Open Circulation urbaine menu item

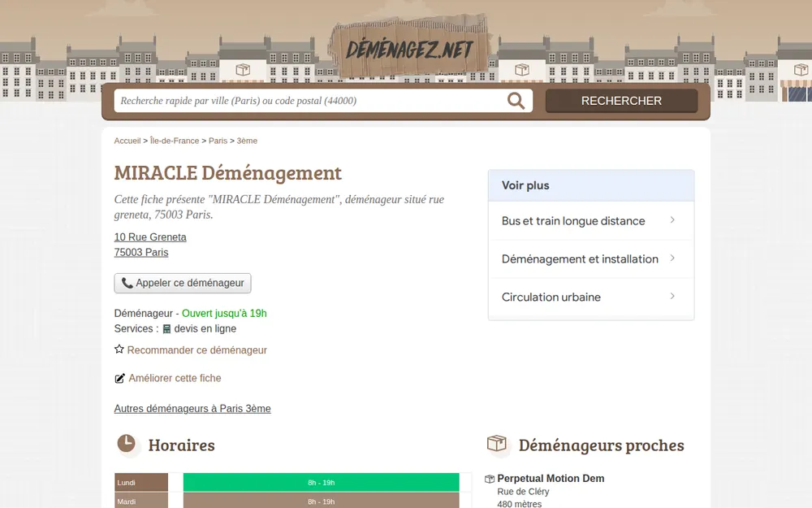591,297
